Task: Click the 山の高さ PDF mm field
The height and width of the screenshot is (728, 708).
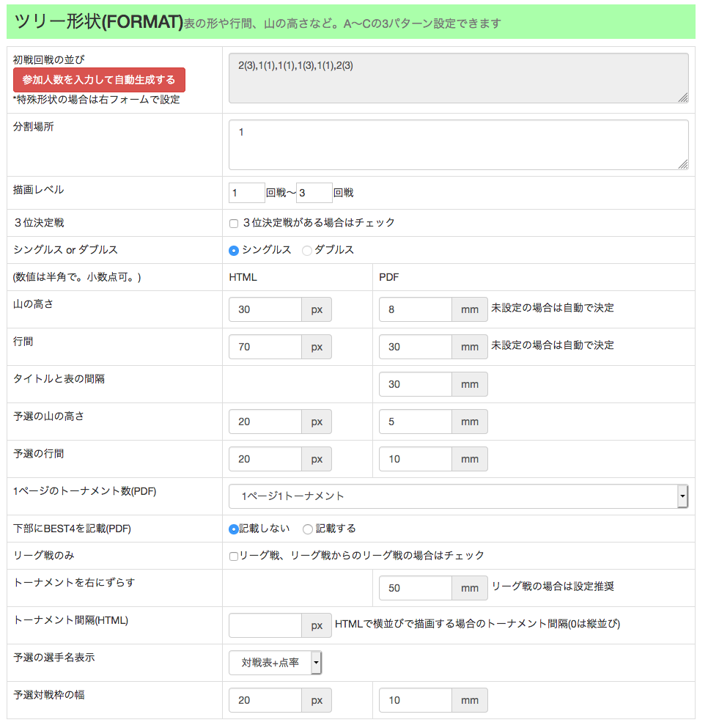Action: coord(416,309)
